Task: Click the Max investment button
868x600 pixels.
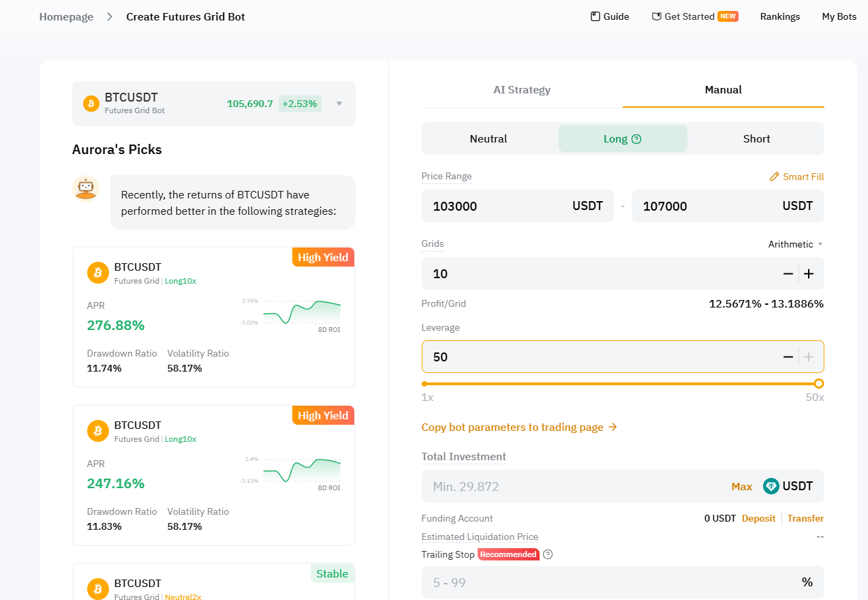Action: point(741,486)
